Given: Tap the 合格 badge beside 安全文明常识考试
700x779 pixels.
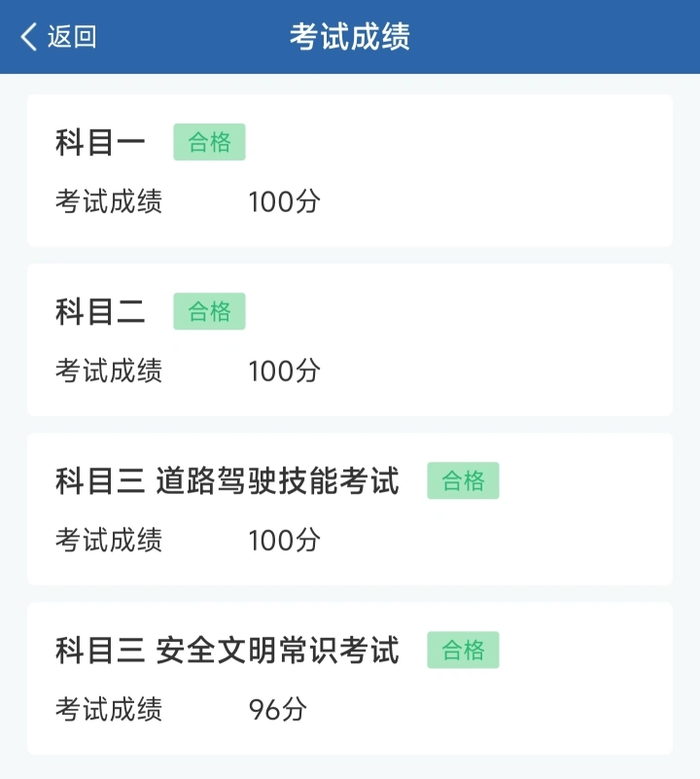Looking at the screenshot, I should click(463, 651).
